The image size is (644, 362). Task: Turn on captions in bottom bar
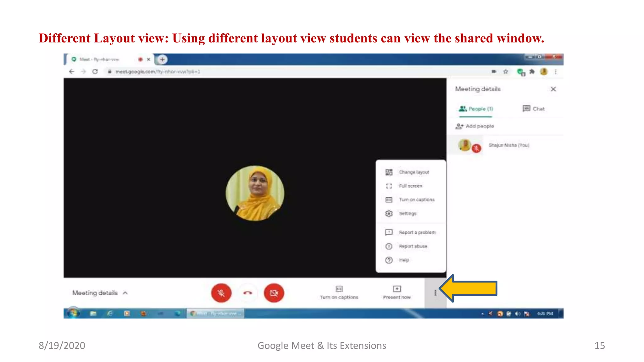point(339,292)
